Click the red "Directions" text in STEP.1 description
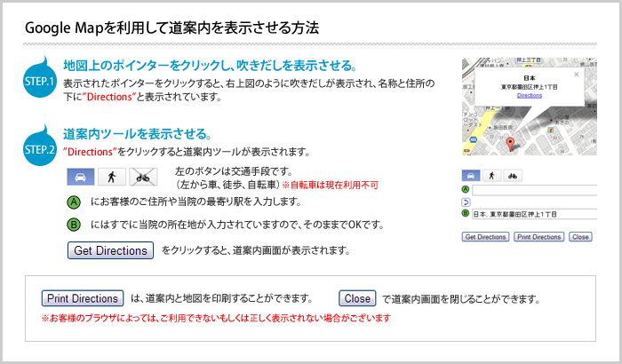The height and width of the screenshot is (364, 622). point(109,97)
